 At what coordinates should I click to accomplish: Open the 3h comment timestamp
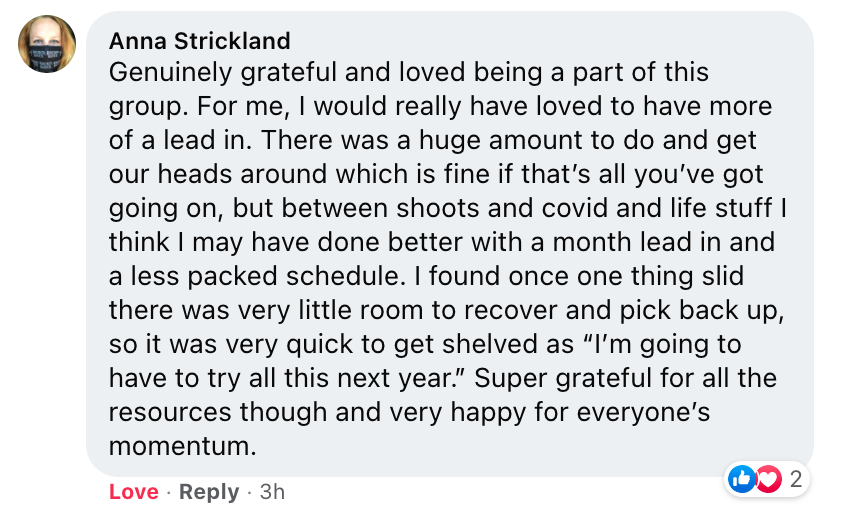pyautogui.click(x=272, y=491)
